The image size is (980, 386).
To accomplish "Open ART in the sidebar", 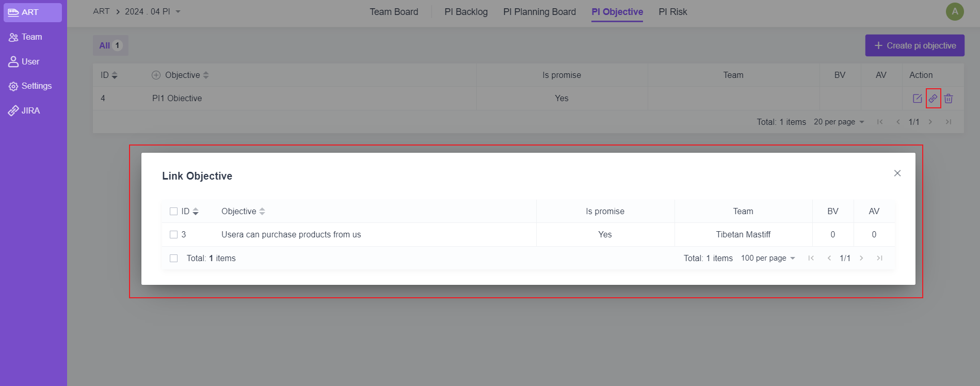I will [33, 12].
